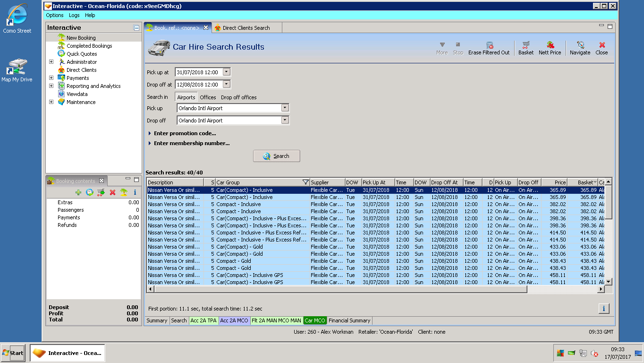Image resolution: width=644 pixels, height=363 pixels.
Task: Select Offices search-in option
Action: point(208,97)
